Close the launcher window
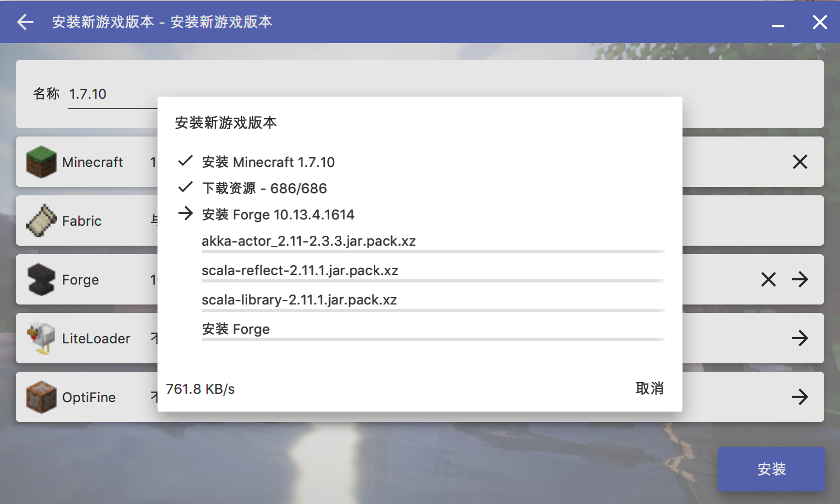840x504 pixels. tap(820, 22)
